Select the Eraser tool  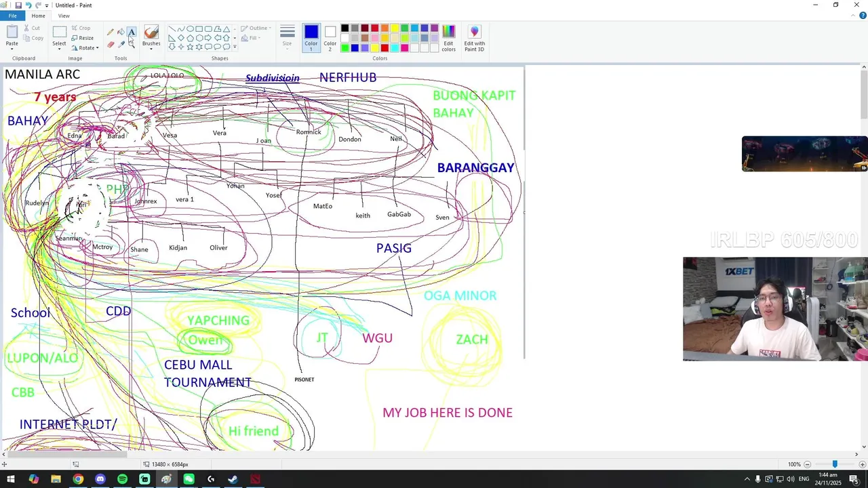(x=111, y=45)
